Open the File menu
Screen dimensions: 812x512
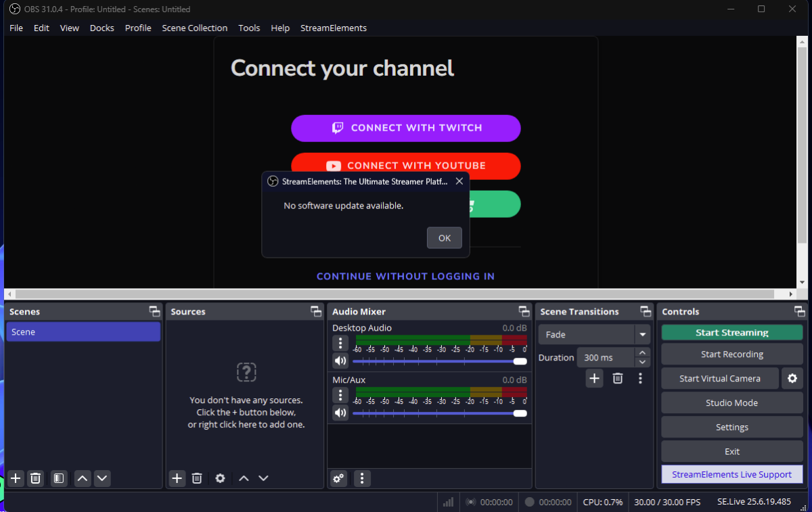(x=16, y=28)
